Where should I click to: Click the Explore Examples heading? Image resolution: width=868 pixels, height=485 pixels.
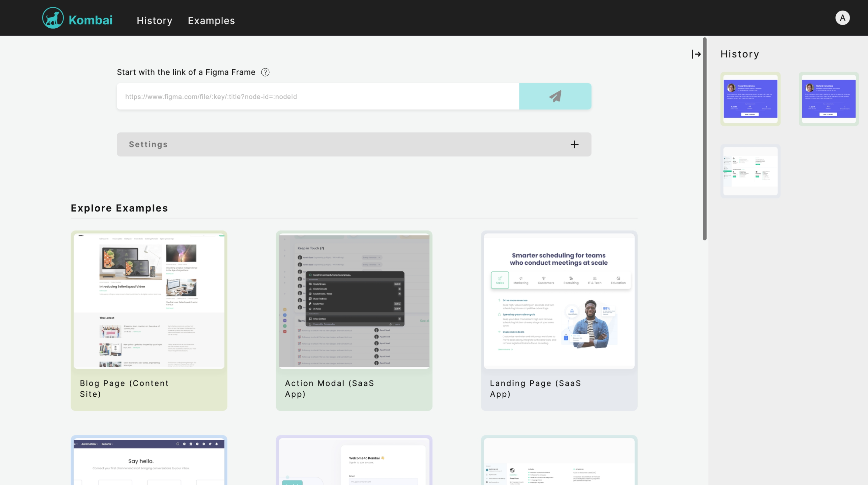[119, 208]
